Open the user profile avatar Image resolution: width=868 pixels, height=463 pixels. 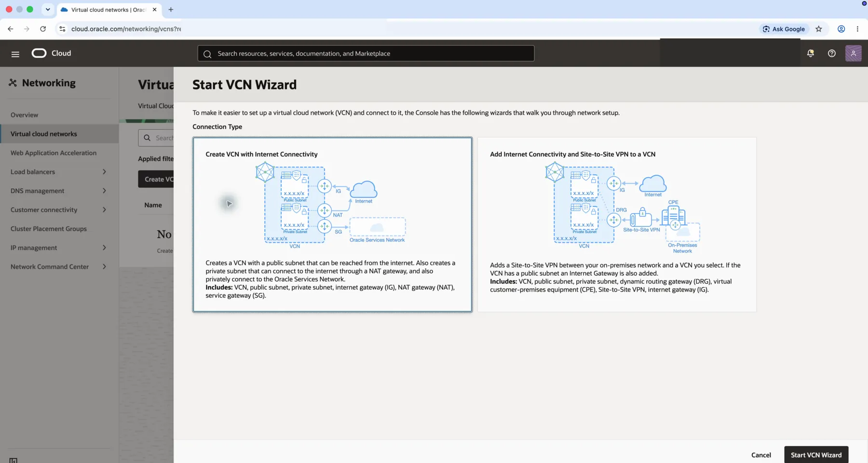853,53
